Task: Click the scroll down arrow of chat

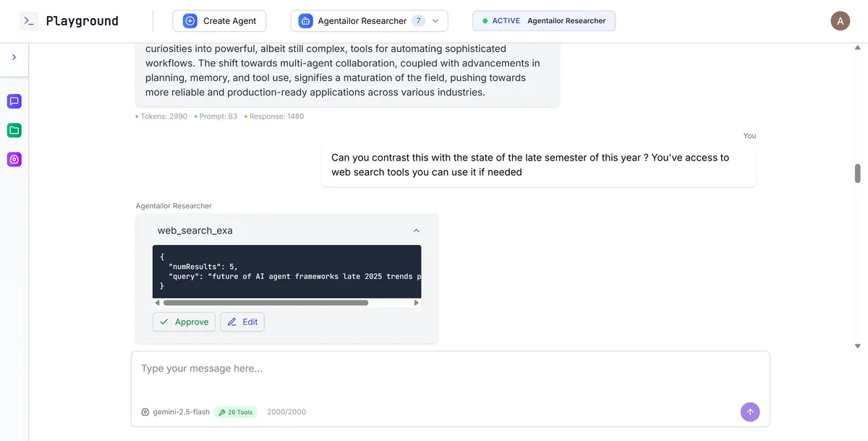Action: [x=858, y=346]
